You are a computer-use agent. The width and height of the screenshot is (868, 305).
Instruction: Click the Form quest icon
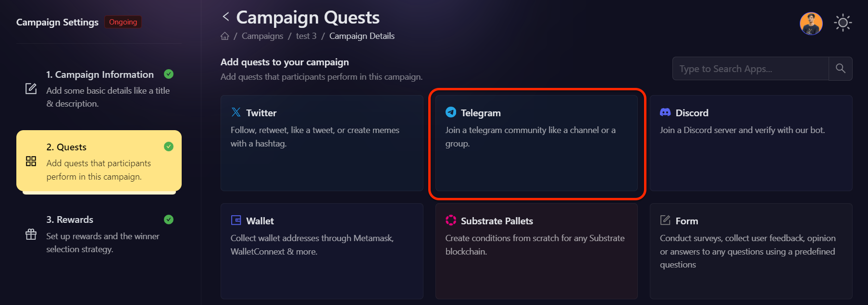(x=665, y=220)
